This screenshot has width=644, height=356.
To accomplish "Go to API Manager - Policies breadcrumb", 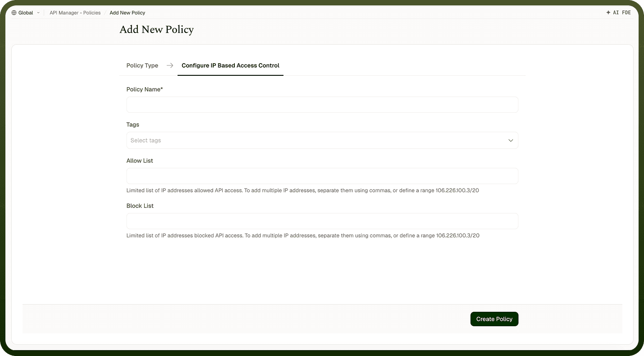I will [x=75, y=13].
